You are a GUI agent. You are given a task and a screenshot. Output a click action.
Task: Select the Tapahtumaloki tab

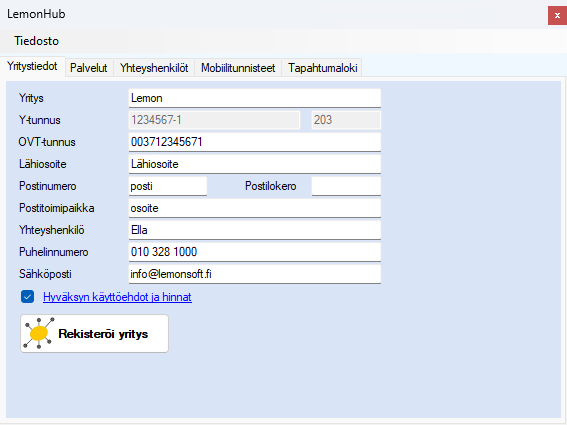(x=323, y=68)
